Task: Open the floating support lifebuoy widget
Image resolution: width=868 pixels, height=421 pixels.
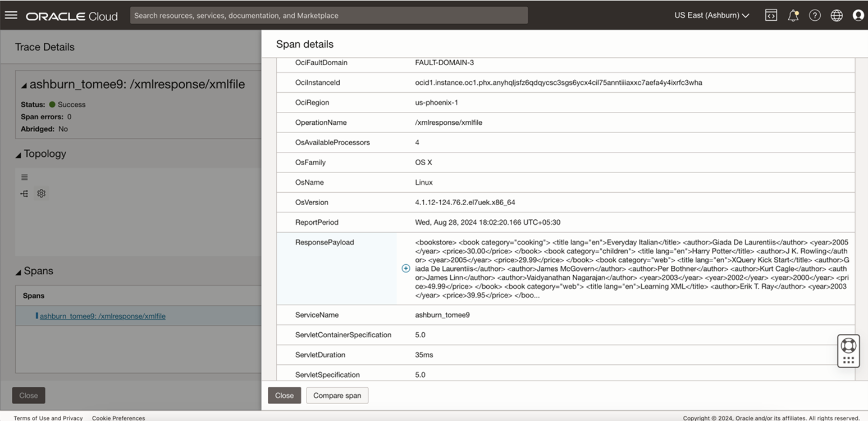Action: coord(848,351)
